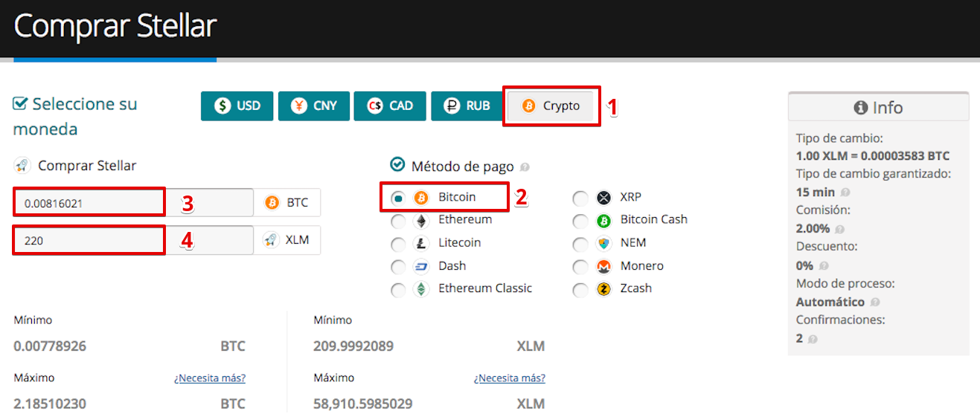Choose Ethereum payment method radio

point(399,221)
